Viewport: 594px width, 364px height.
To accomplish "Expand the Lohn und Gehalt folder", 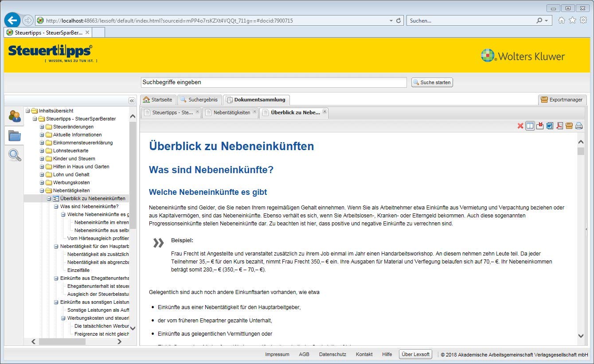I will (42, 174).
